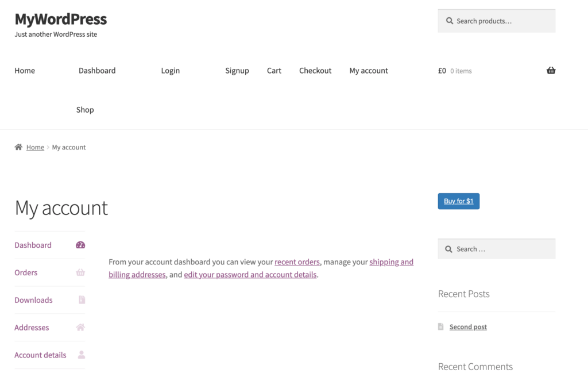Focus the Search products field
Screen dimensions: 588x373
(497, 21)
